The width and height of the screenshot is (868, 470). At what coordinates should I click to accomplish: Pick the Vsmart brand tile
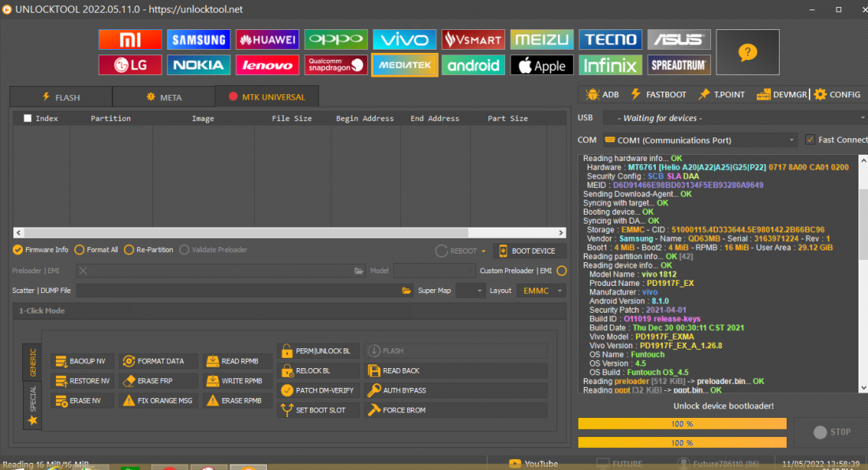pos(473,39)
